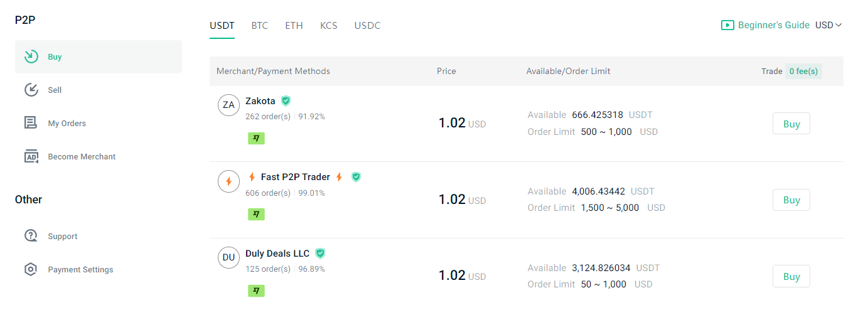Click Buy button for Zakota's offer
The image size is (868, 310).
click(x=791, y=124)
